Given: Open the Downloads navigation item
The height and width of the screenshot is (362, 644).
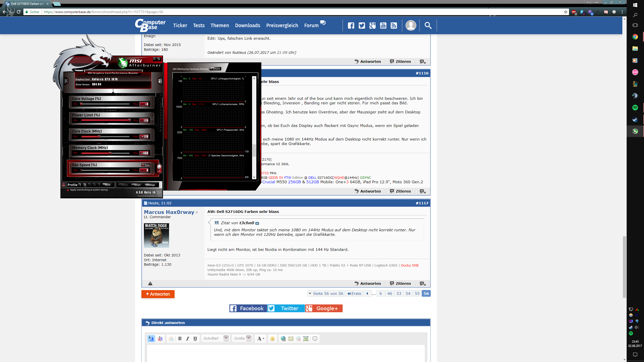Looking at the screenshot, I should pos(248,25).
